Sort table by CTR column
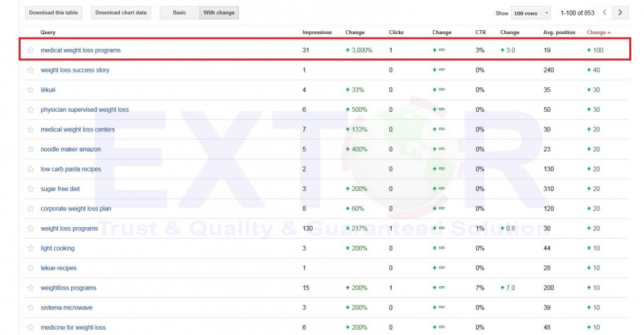 481,32
